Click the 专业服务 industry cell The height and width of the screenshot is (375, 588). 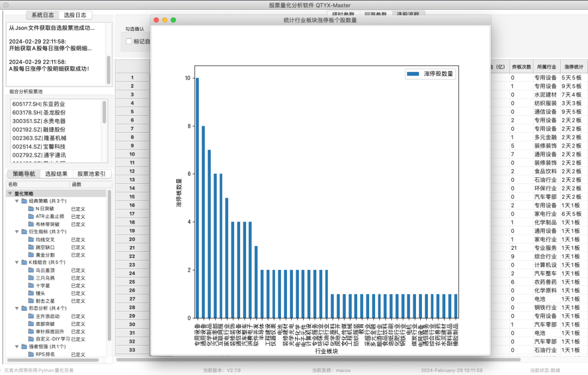[546, 248]
